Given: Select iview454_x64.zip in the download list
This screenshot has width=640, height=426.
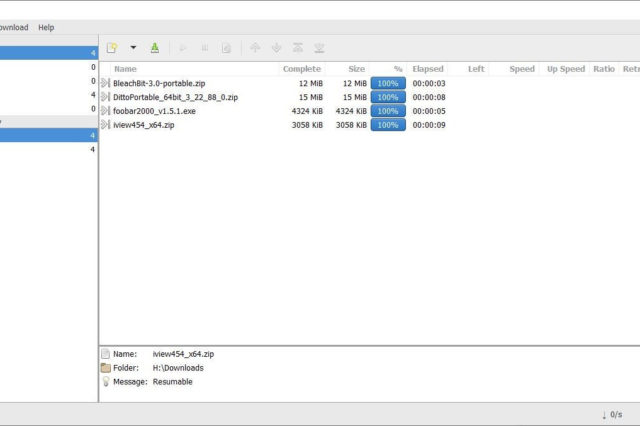Looking at the screenshot, I should pyautogui.click(x=144, y=125).
